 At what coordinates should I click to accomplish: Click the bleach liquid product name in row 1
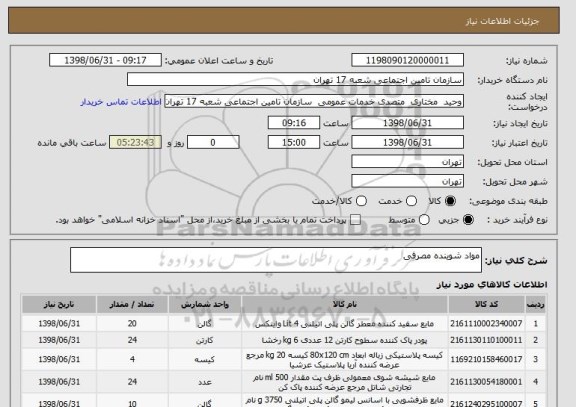tap(344, 324)
